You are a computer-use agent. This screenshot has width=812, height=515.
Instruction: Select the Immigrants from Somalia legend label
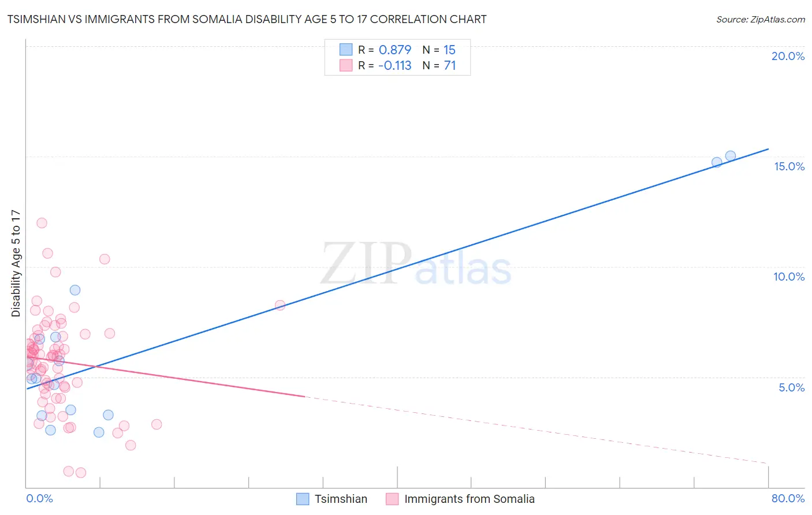coord(470,499)
